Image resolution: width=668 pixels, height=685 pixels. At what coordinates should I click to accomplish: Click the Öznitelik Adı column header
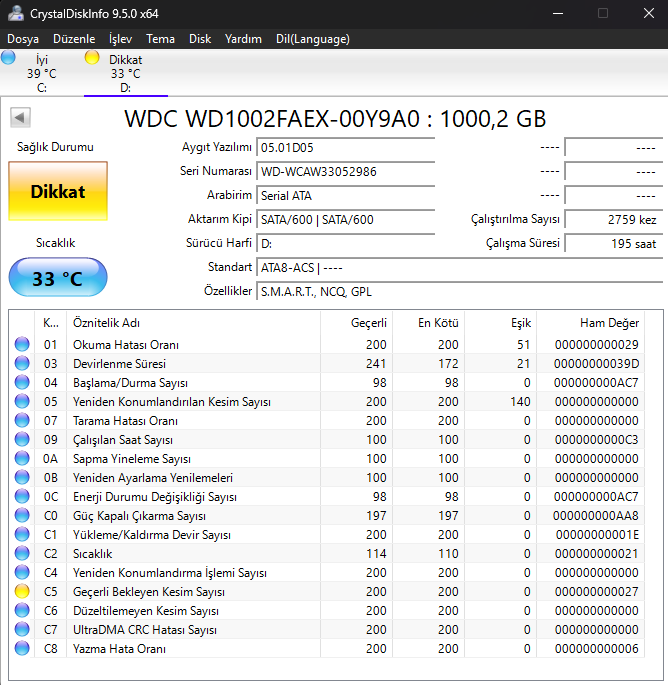click(193, 323)
